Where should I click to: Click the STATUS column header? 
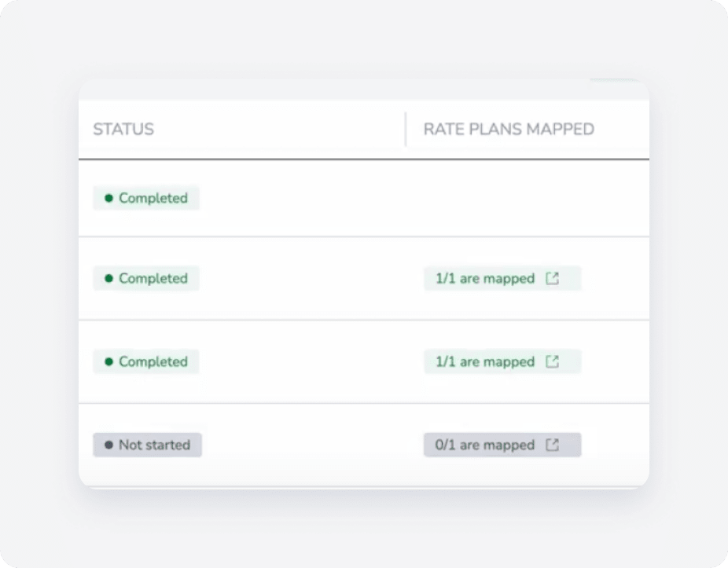(123, 129)
